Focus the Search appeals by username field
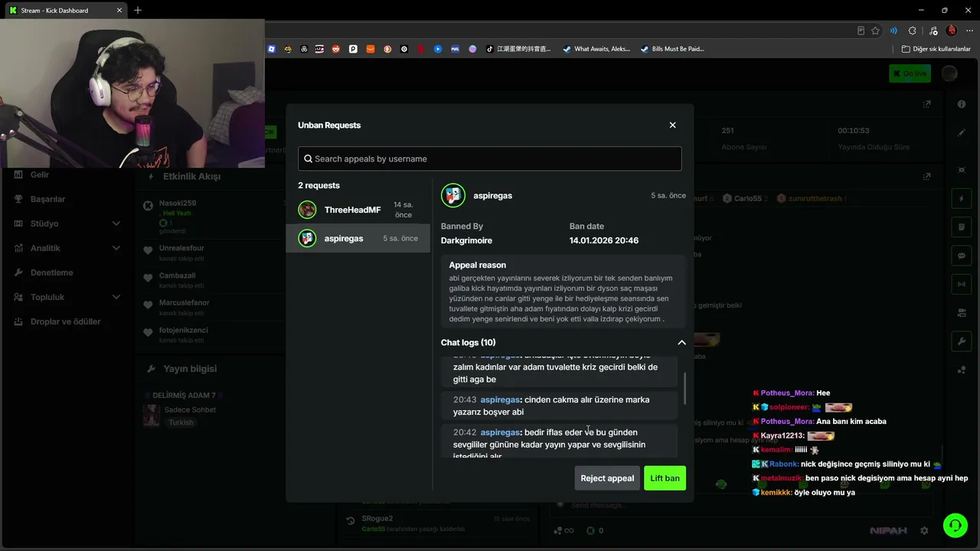 [x=490, y=158]
